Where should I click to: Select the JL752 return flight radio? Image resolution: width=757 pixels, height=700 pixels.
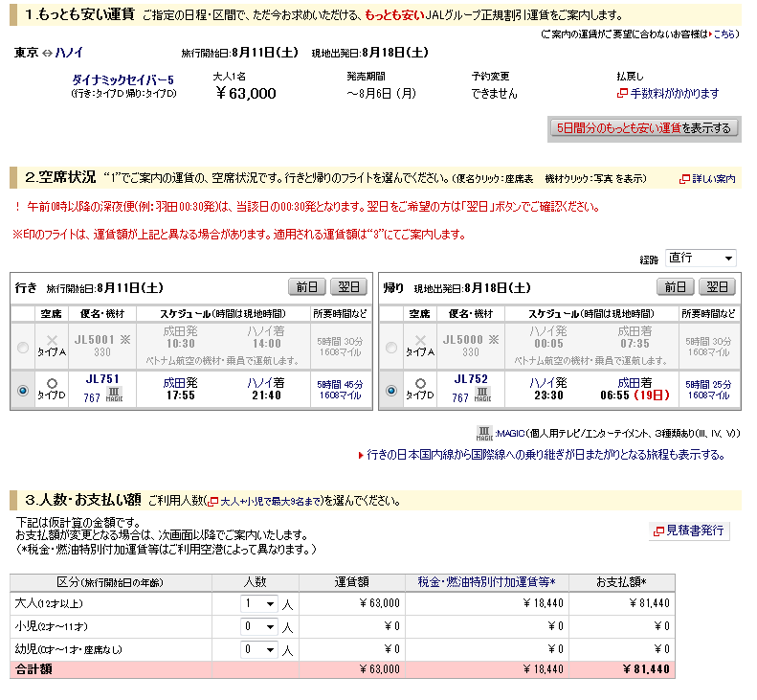(391, 390)
